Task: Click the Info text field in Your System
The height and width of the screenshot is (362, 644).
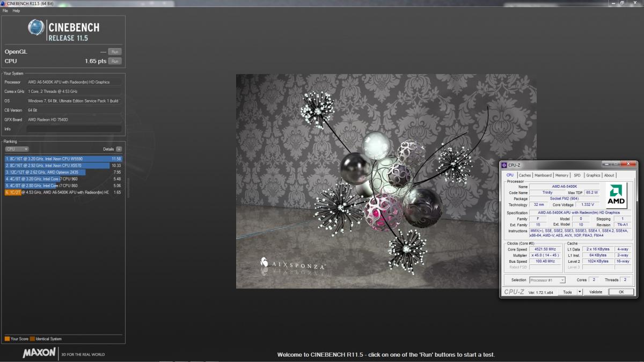Action: 74,129
